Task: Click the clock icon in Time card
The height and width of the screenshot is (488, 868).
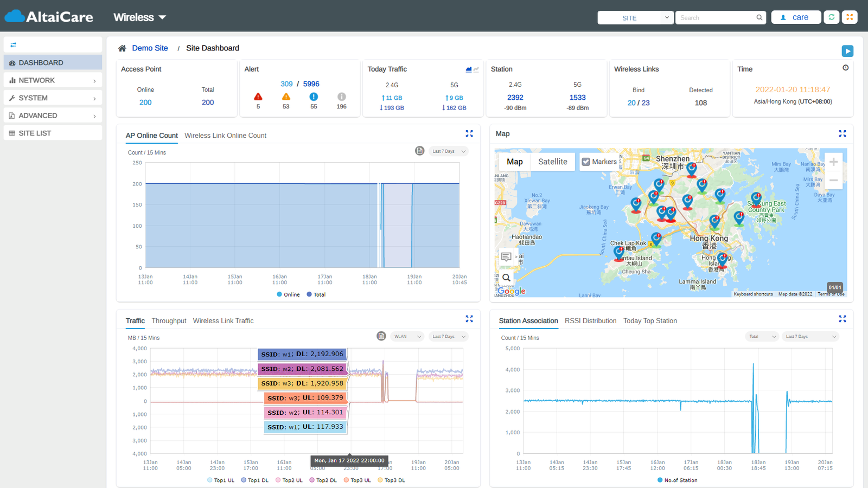Action: [845, 68]
